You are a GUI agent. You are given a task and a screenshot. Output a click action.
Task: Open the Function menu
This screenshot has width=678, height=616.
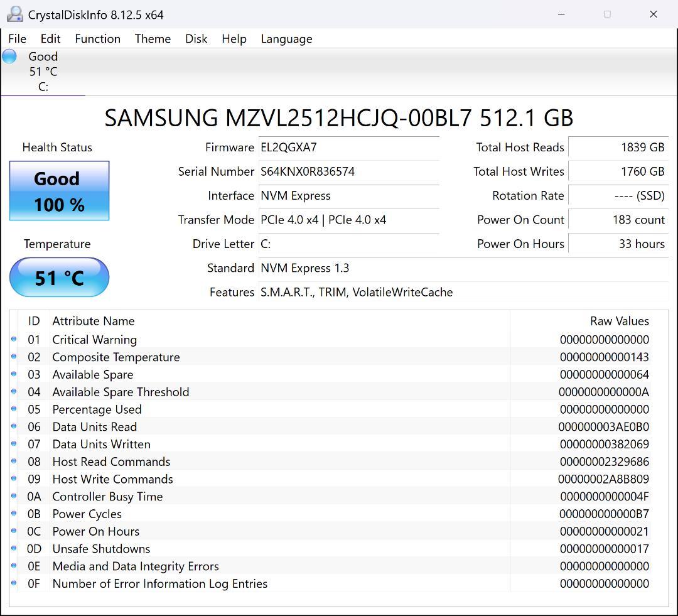pos(97,39)
